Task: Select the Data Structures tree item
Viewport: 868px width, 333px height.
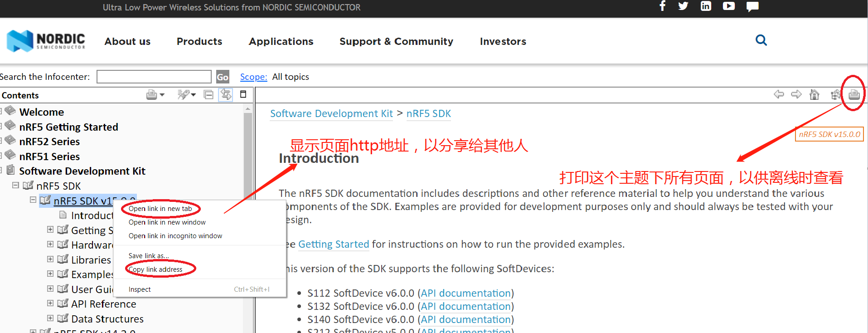Action: pos(107,319)
